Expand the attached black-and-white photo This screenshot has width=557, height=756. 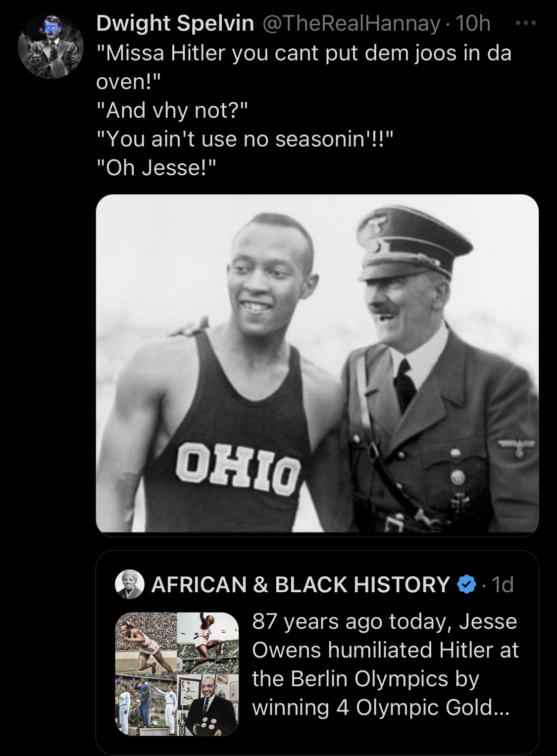(317, 364)
